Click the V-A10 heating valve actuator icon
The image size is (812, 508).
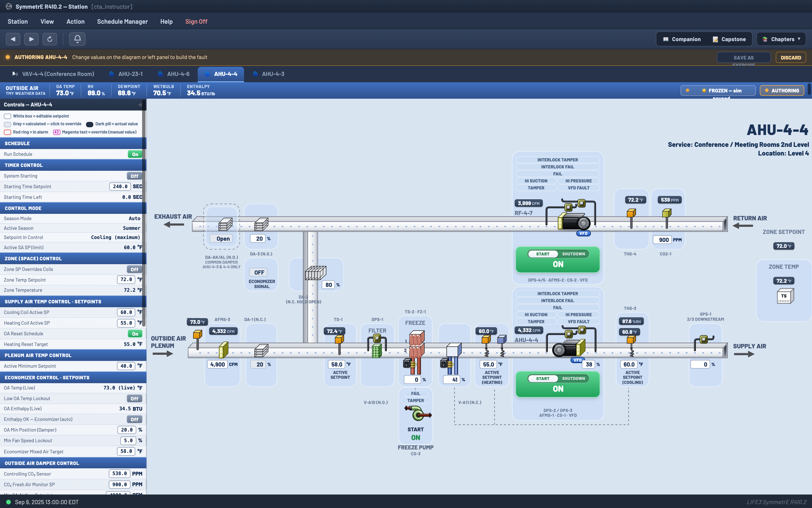click(409, 364)
